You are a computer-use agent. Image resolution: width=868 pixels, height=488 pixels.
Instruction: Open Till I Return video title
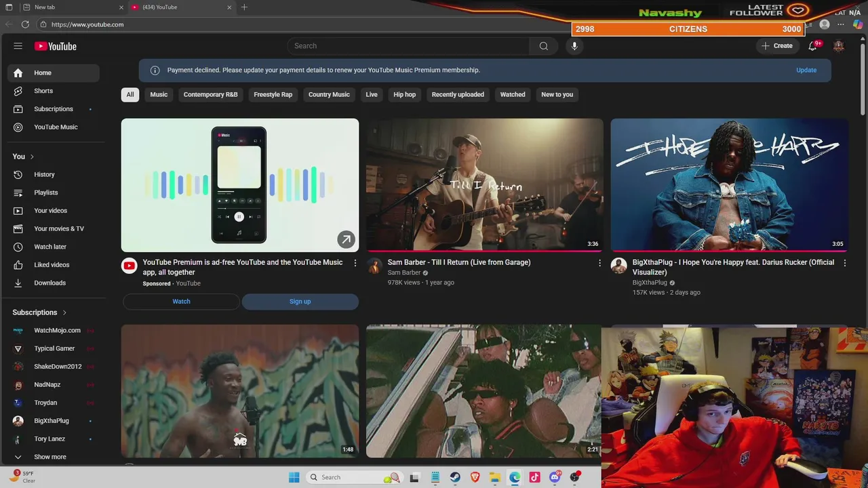459,262
